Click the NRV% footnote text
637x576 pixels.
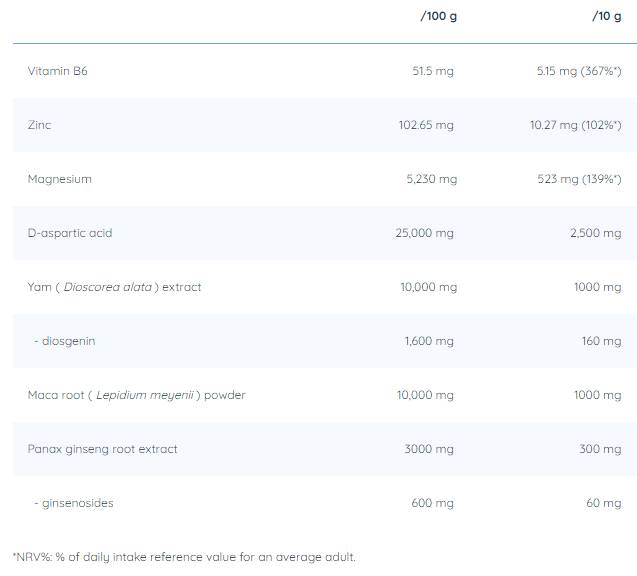pyautogui.click(x=184, y=557)
